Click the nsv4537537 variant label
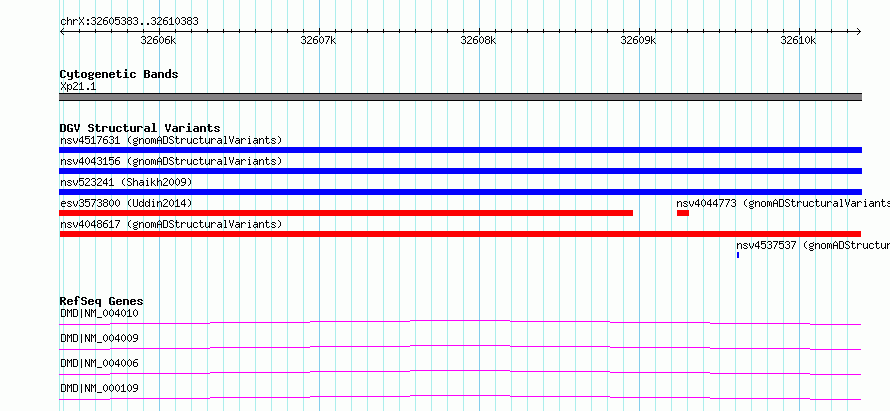Viewport: 890px width, 411px height. [813, 245]
